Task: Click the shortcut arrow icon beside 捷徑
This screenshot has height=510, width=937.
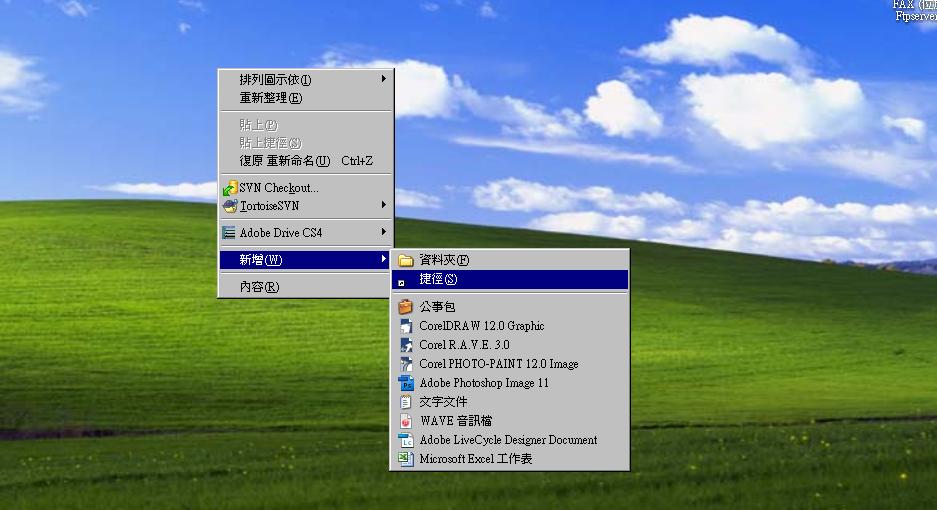Action: coord(402,283)
